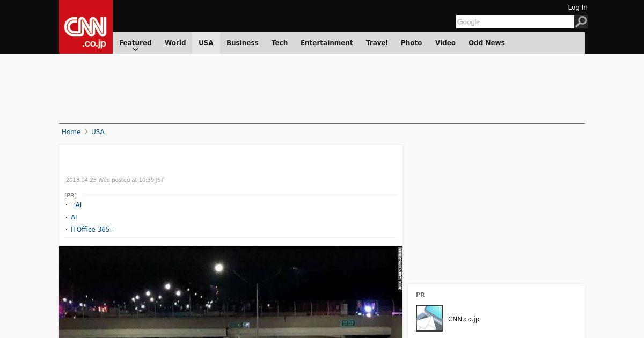Open the "ITOffice 365--" PR link
The height and width of the screenshot is (338, 644).
tap(93, 230)
